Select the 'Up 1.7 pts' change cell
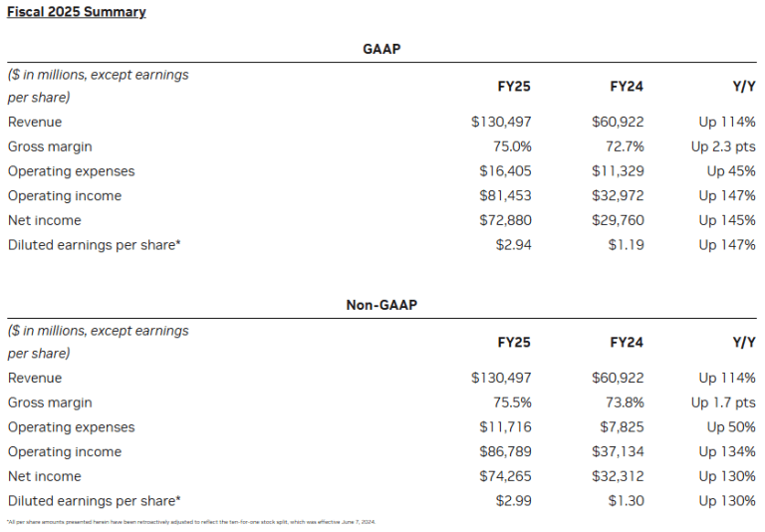765x532 pixels. (723, 402)
